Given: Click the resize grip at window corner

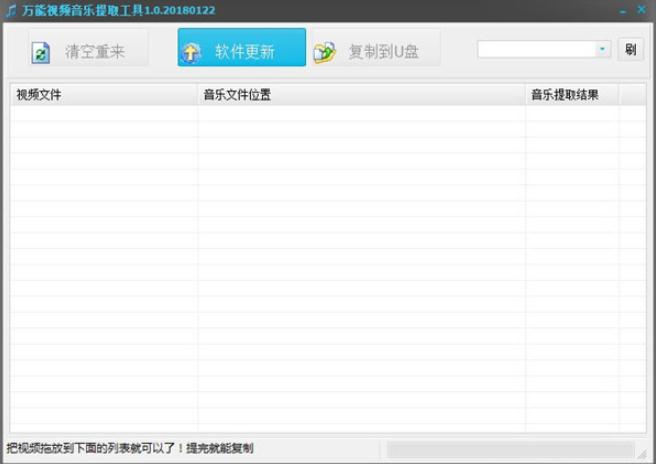Looking at the screenshot, I should [x=642, y=454].
